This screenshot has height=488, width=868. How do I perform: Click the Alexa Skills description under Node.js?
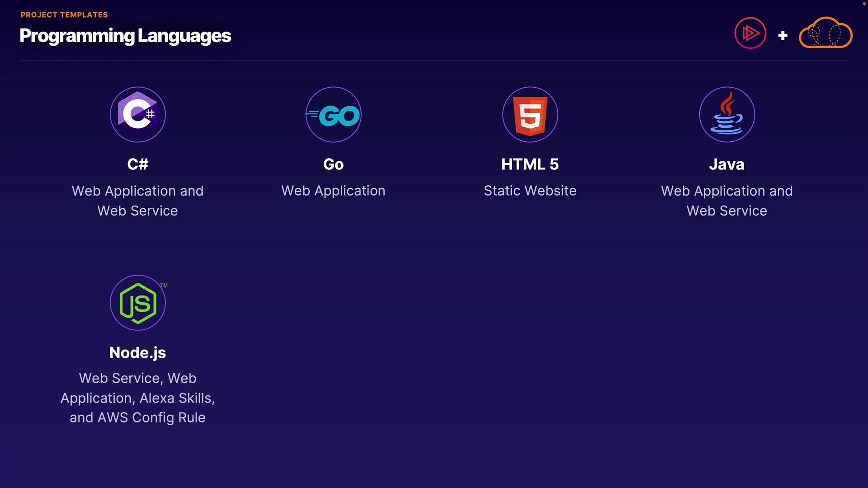click(x=176, y=398)
